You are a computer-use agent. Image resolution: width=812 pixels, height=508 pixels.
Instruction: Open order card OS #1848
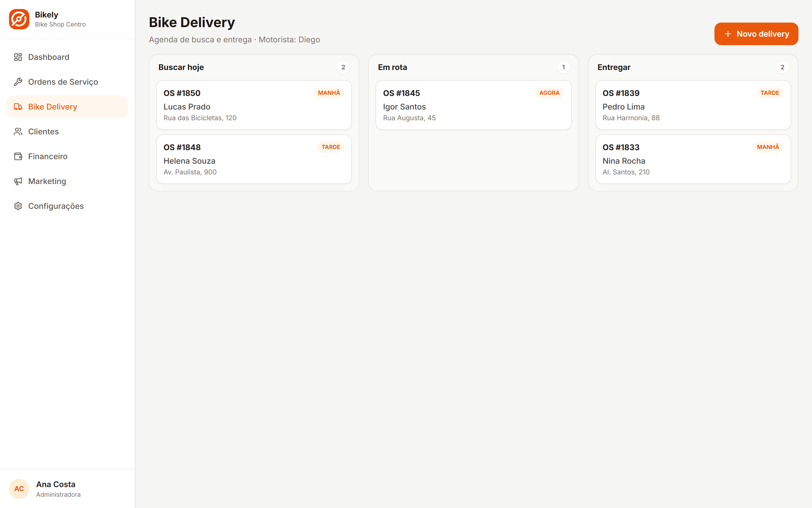pyautogui.click(x=254, y=159)
